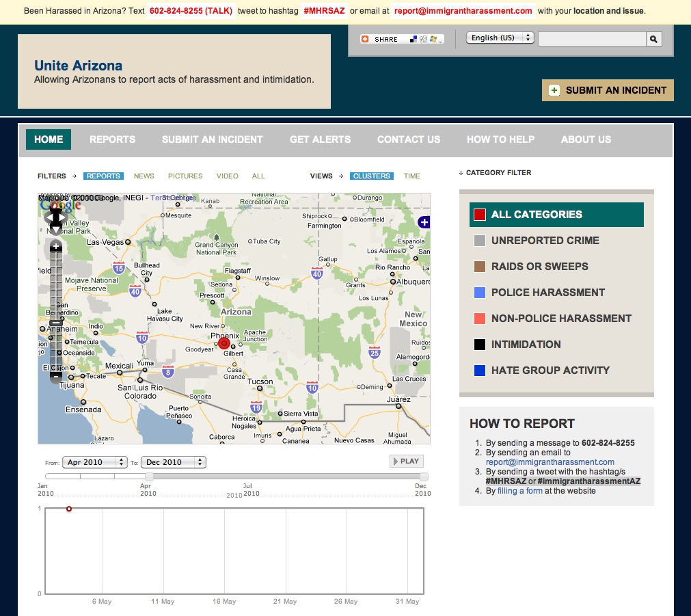Click the right timeline slider handle at Dec
The width and height of the screenshot is (691, 616).
pos(424,477)
